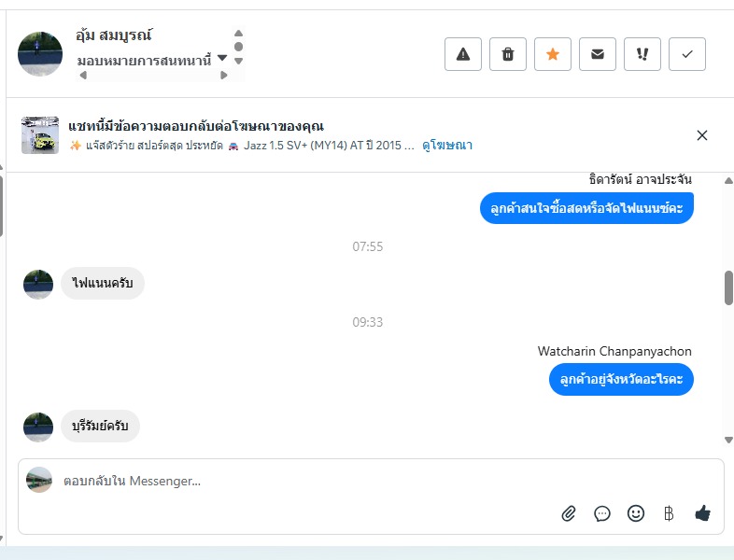Mark the conversation done with checkmark

point(687,54)
